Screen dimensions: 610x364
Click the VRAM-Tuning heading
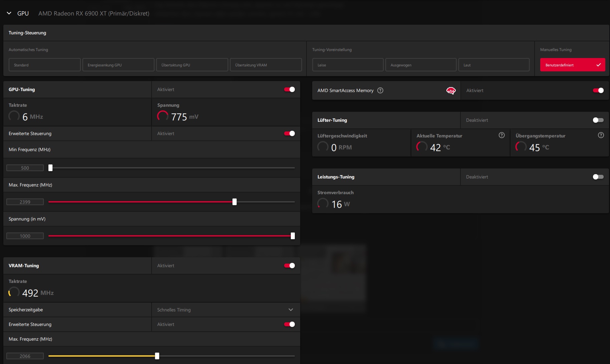tap(24, 266)
